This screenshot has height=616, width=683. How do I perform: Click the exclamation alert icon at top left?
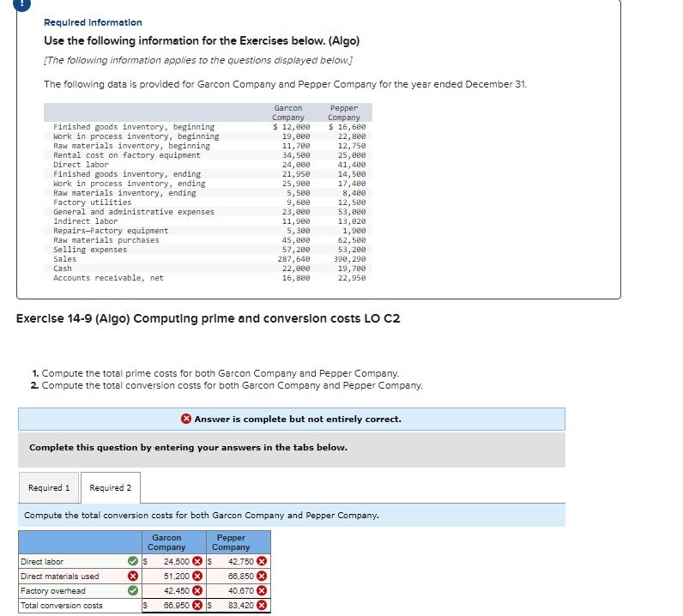pyautogui.click(x=23, y=4)
